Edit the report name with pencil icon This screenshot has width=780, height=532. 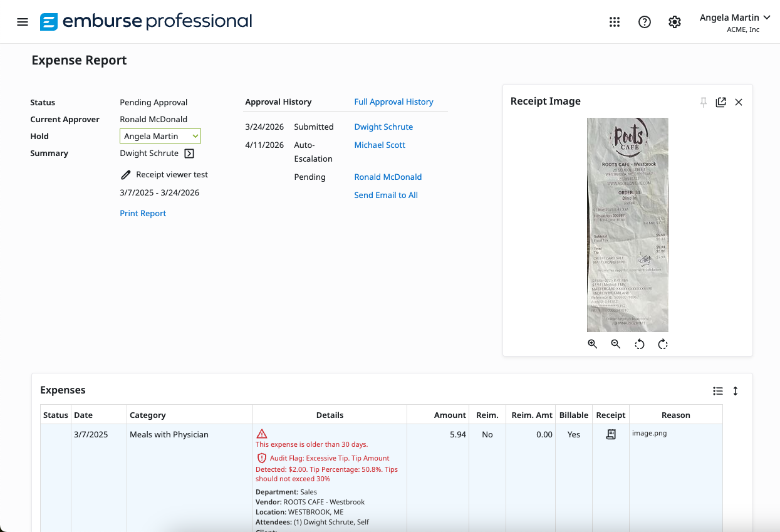tap(126, 175)
